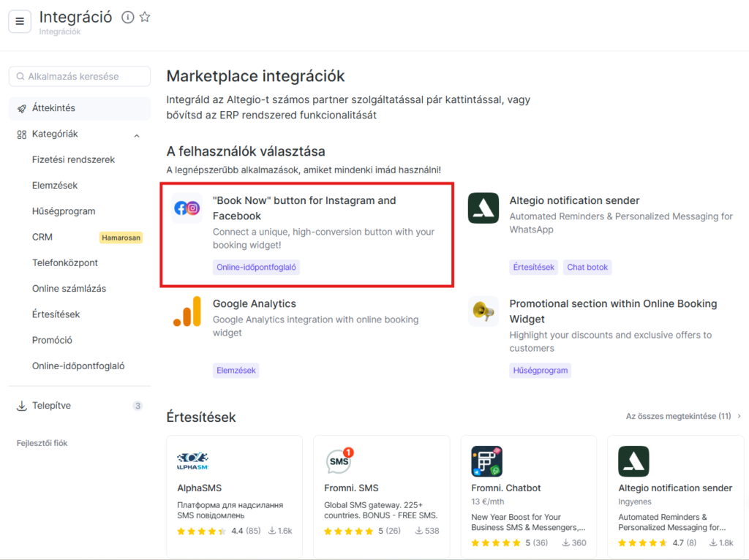Click the Facebook Instagram Book Now icon
This screenshot has width=749, height=560.
(x=187, y=208)
